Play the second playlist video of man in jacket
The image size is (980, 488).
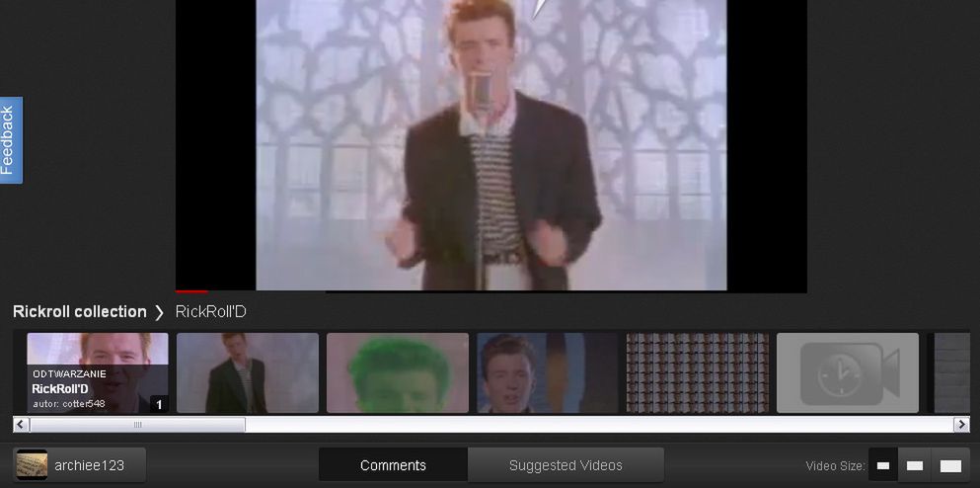tap(248, 372)
